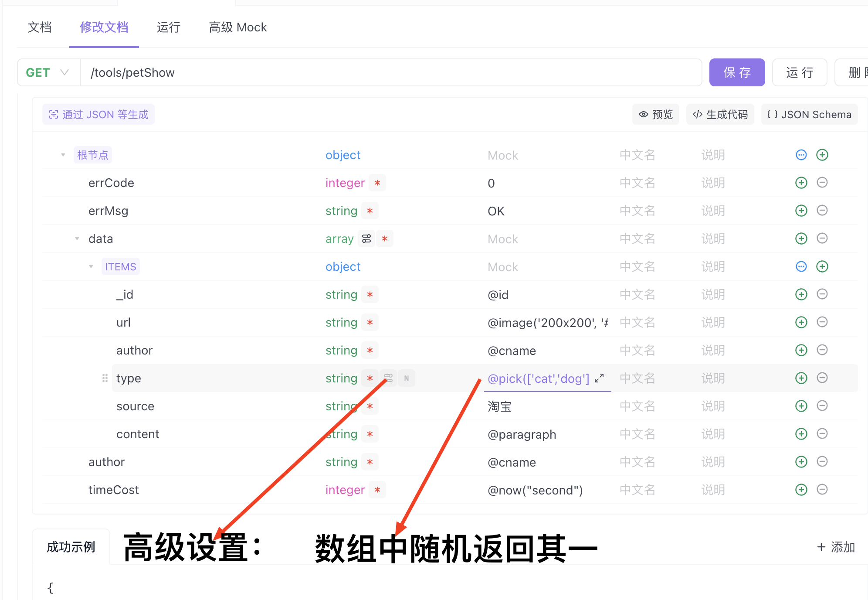Viewport: 868px width, 600px height.
Task: Change errCode type from integer
Action: (x=345, y=183)
